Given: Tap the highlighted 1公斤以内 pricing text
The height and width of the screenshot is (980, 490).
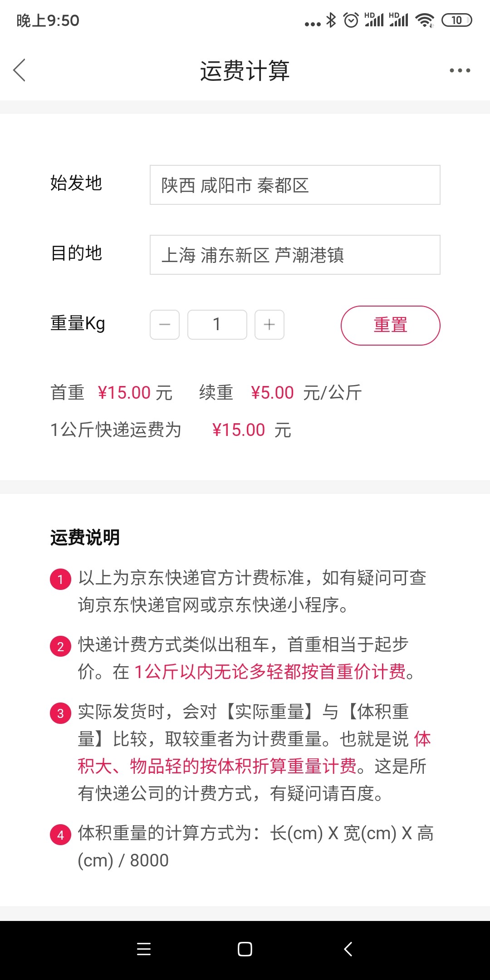Looking at the screenshot, I should pyautogui.click(x=270, y=672).
